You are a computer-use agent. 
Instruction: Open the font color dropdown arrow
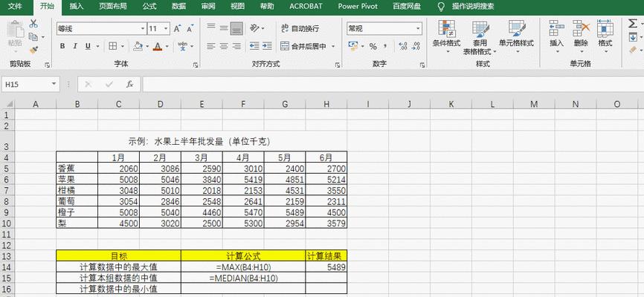pos(167,46)
